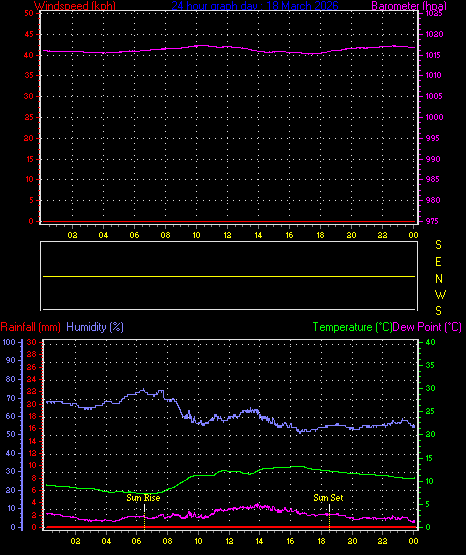The width and height of the screenshot is (466, 555).
Task: Select the 'Barometer (hpa)' axis title
Action: tap(409, 6)
